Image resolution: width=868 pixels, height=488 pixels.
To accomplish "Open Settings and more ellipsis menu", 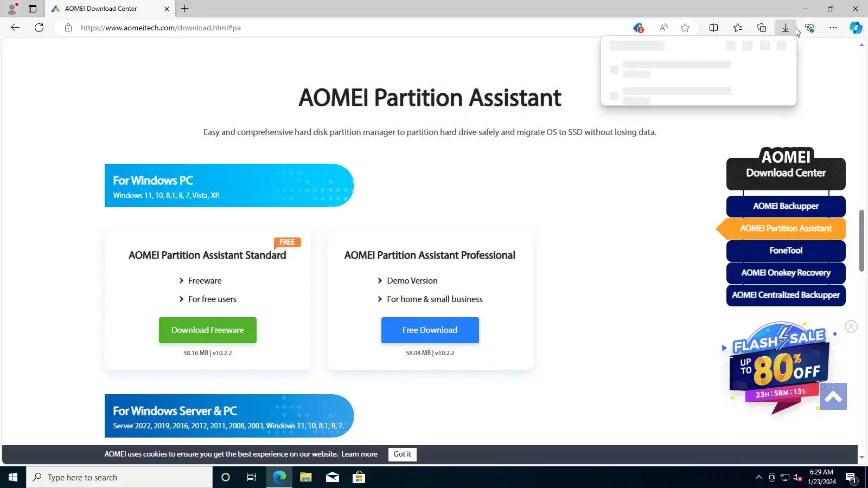I will 833,28.
